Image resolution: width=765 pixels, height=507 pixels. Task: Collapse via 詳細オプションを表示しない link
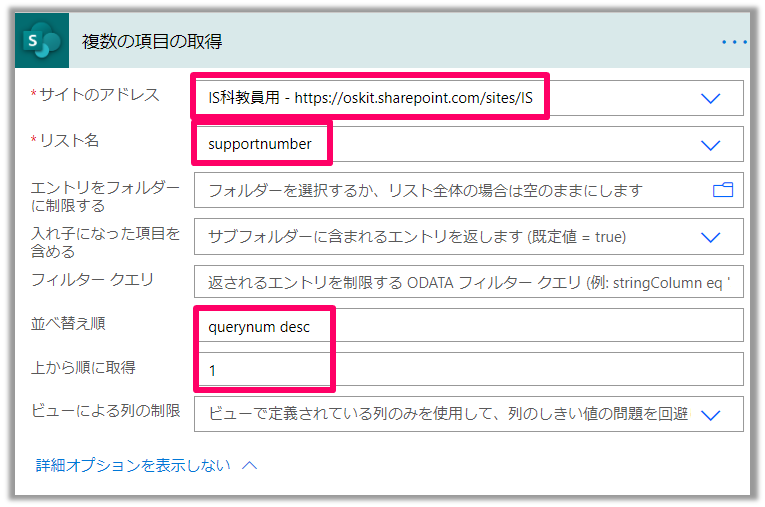[x=133, y=465]
